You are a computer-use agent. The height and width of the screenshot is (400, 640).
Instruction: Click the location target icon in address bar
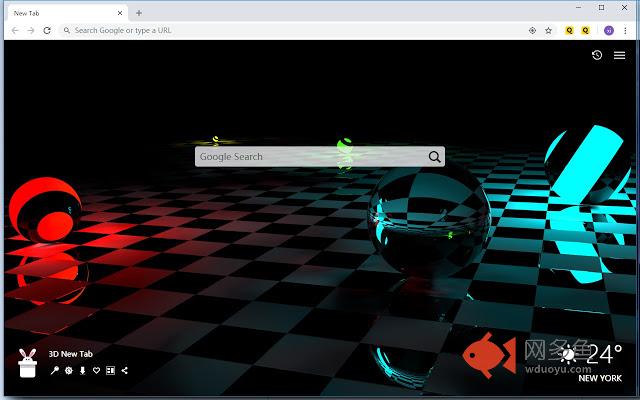coord(532,30)
